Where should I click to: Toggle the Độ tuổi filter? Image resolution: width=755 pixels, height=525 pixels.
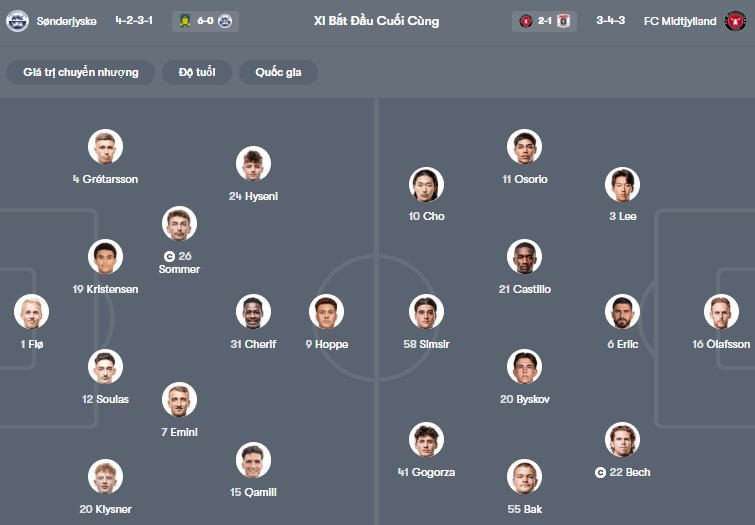point(199,72)
